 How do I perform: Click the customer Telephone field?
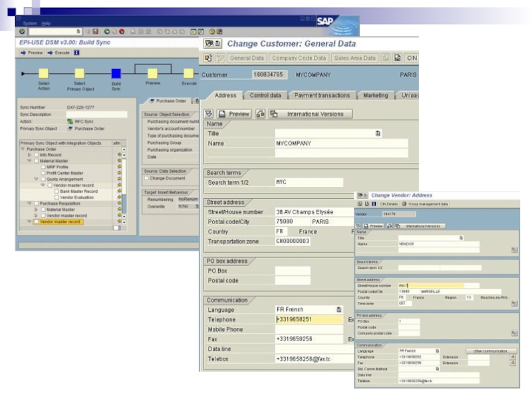pos(309,319)
